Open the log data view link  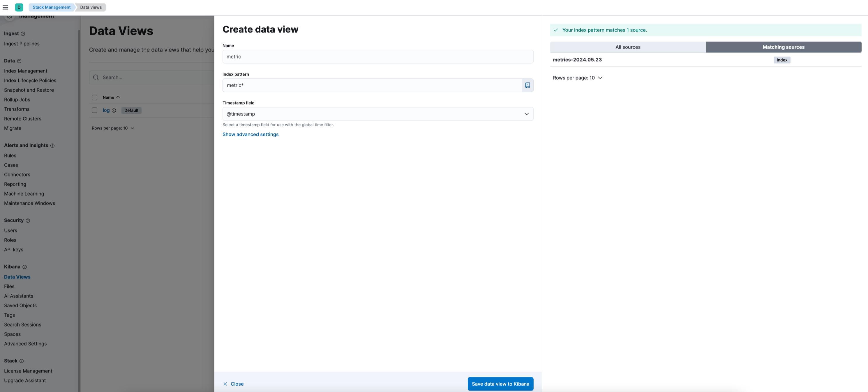pos(106,110)
